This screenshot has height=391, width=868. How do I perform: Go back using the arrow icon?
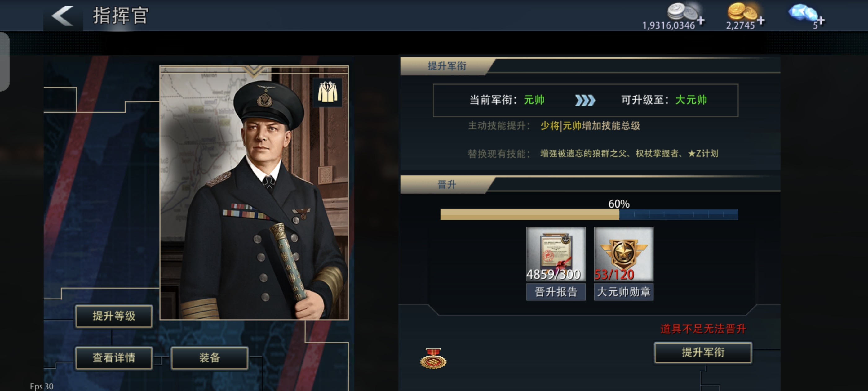point(63,16)
